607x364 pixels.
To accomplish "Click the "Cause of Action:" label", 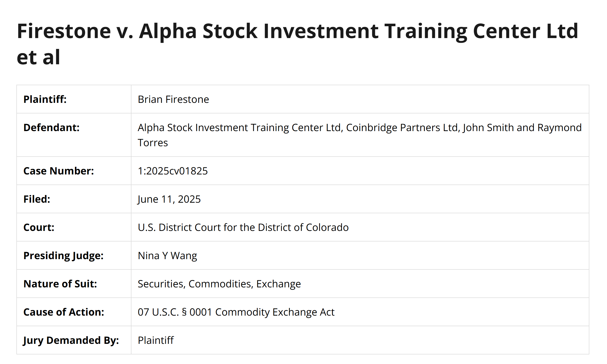I will [64, 312].
